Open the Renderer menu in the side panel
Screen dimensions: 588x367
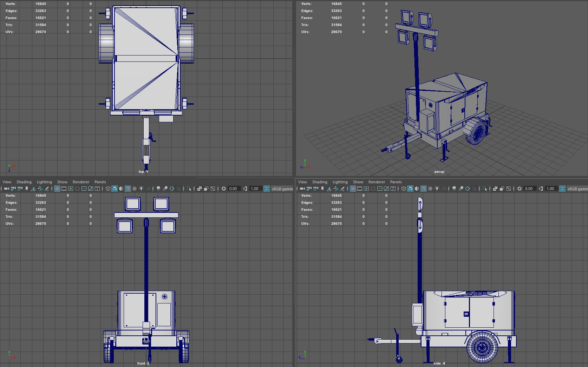pos(377,182)
